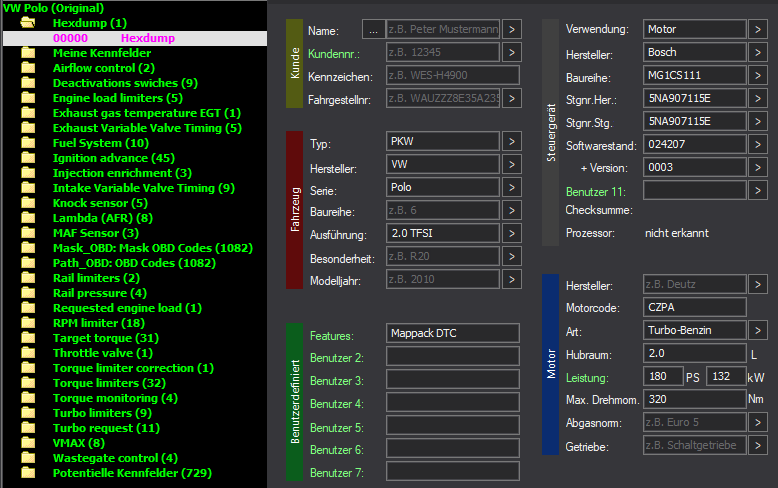Viewport: 778px width, 488px height.
Task: Open the arrow list for Typ PKW
Action: click(512, 142)
